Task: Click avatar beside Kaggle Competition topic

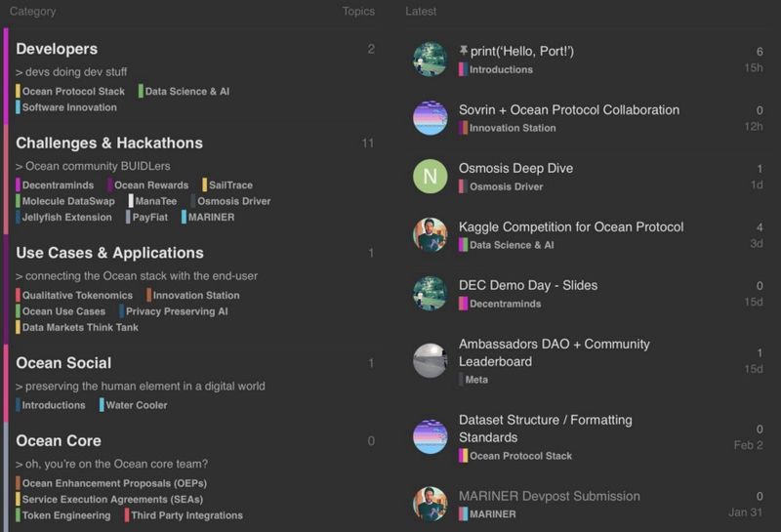Action: coord(431,235)
